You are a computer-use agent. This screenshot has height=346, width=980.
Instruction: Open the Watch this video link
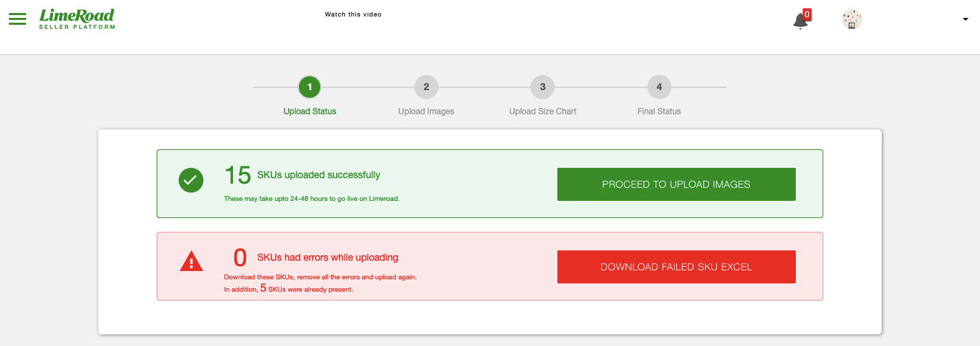click(353, 14)
